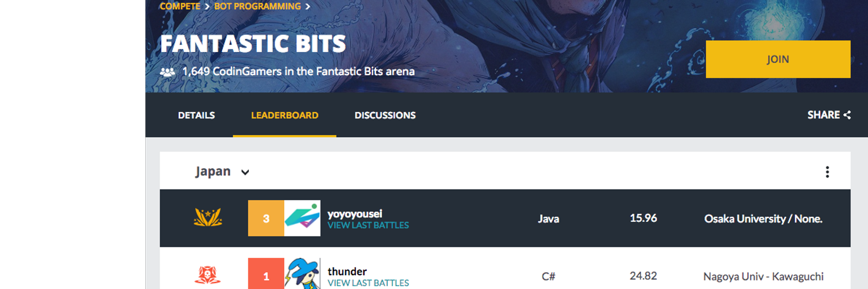The height and width of the screenshot is (289, 868).
Task: Click the rank 1 badge for thunder
Action: [266, 273]
